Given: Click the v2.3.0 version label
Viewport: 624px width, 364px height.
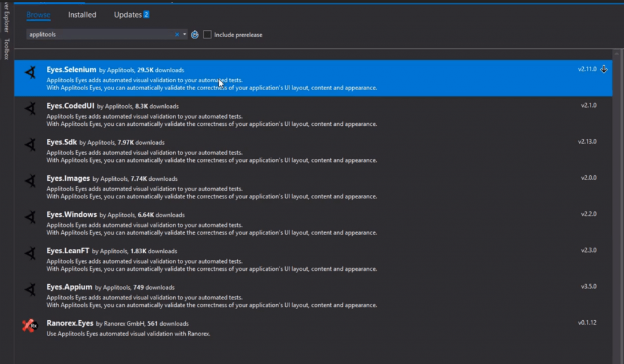Looking at the screenshot, I should click(589, 250).
